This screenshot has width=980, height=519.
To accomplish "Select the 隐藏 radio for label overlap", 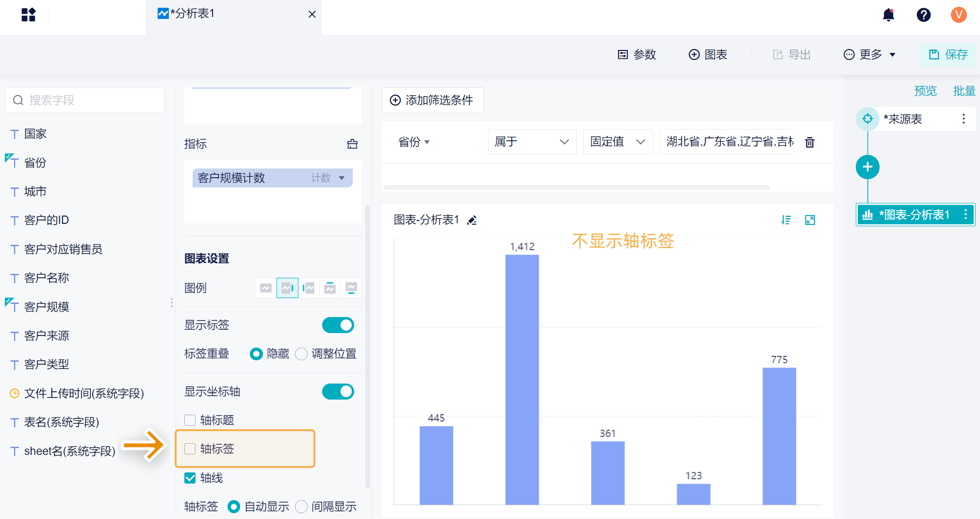I will pos(256,354).
